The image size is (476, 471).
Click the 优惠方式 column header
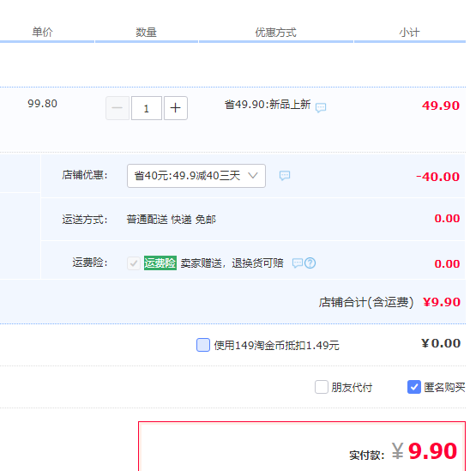point(275,33)
